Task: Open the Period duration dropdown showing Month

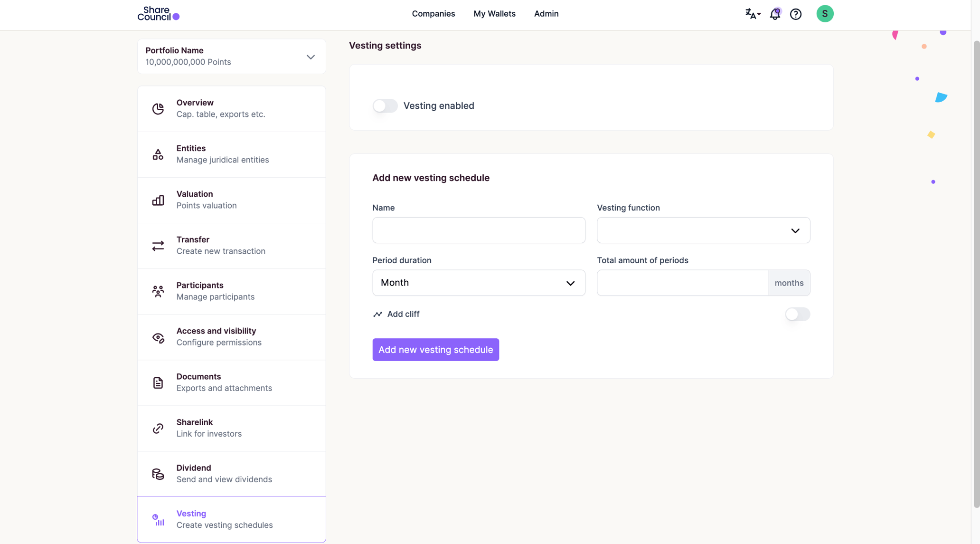Action: point(478,283)
